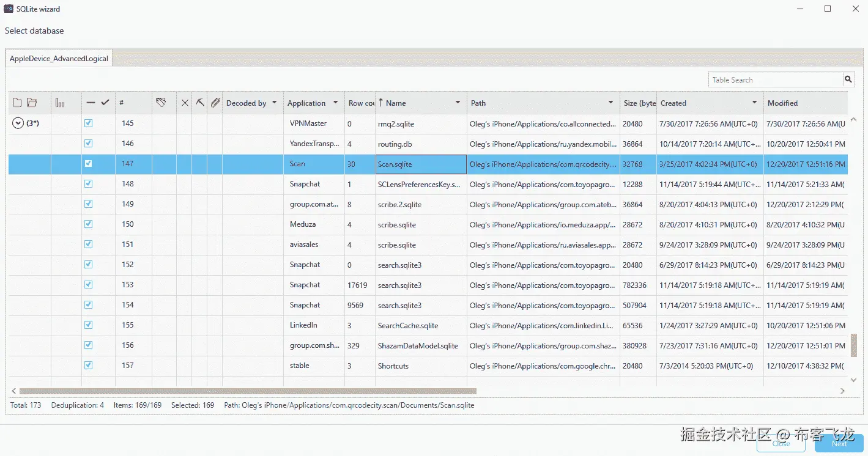868x456 pixels.
Task: Click the dash uncheck-all icon in header
Action: tap(91, 103)
